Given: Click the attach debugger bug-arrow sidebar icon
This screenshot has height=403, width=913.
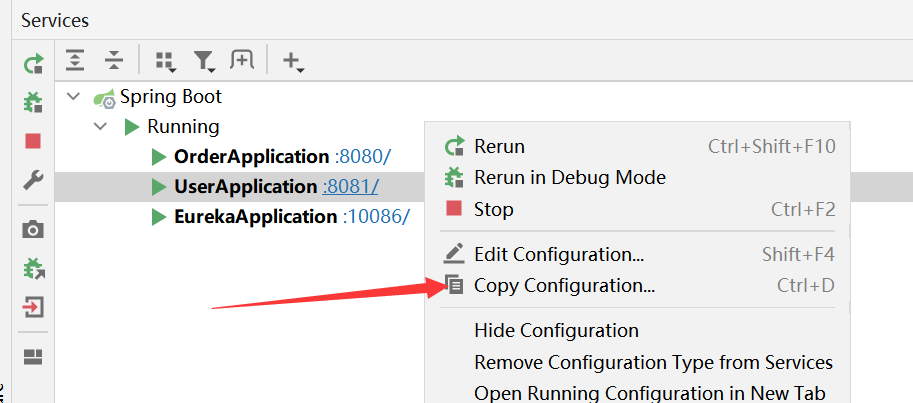Looking at the screenshot, I should (34, 268).
